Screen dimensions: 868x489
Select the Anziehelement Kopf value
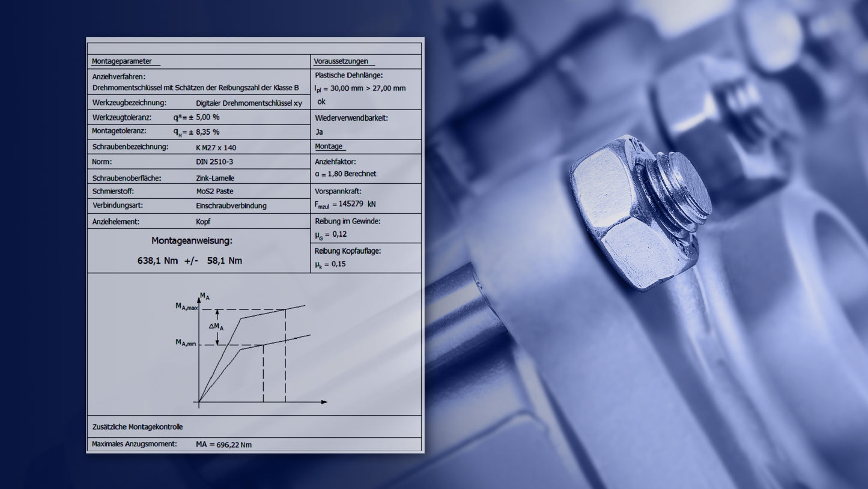click(202, 220)
